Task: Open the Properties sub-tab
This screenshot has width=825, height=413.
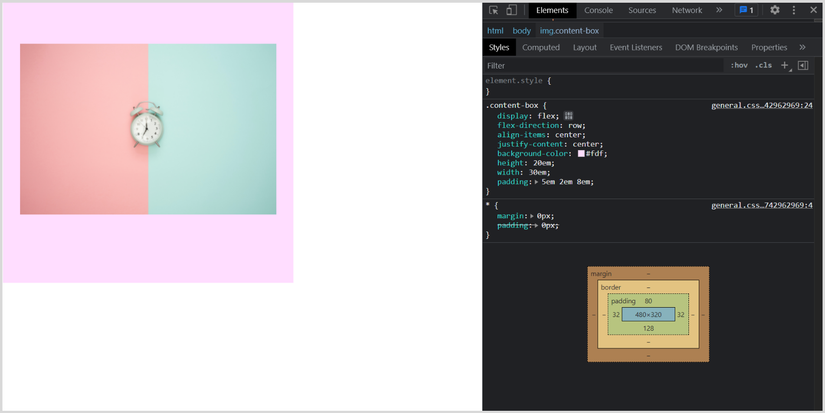Action: tap(769, 47)
